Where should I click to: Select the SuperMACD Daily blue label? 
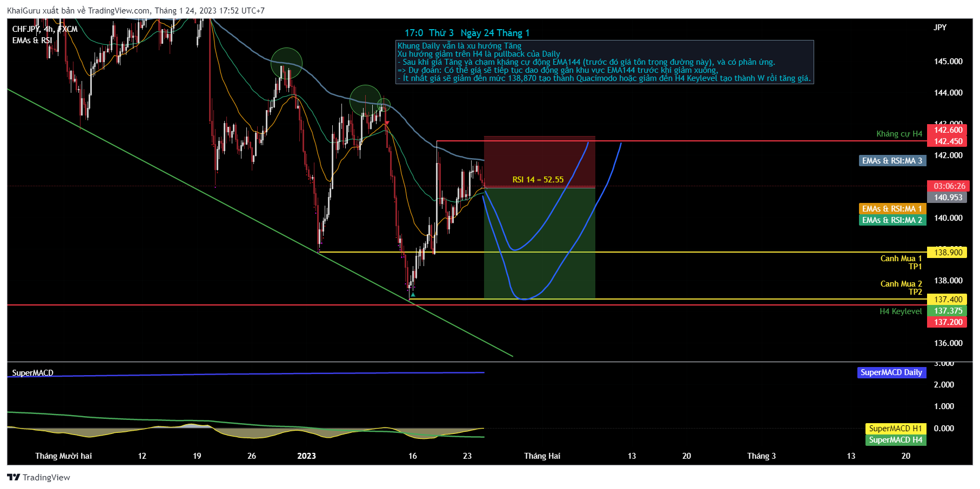pyautogui.click(x=891, y=372)
